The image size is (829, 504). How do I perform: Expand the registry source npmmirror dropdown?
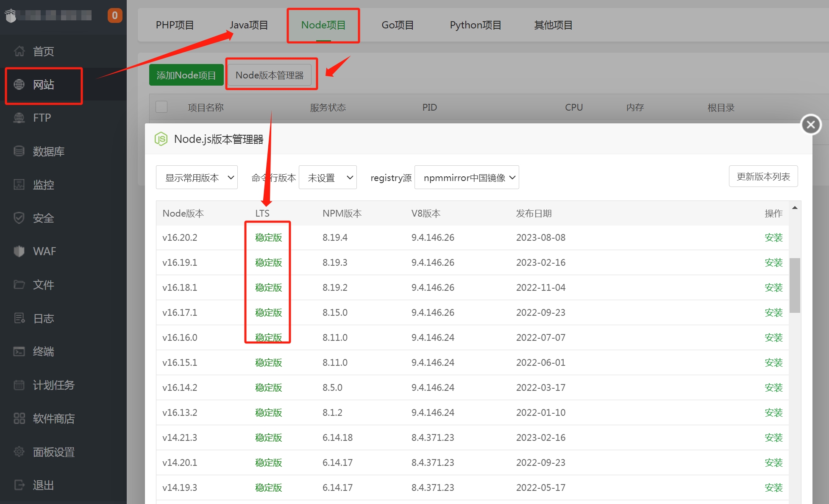pyautogui.click(x=467, y=178)
